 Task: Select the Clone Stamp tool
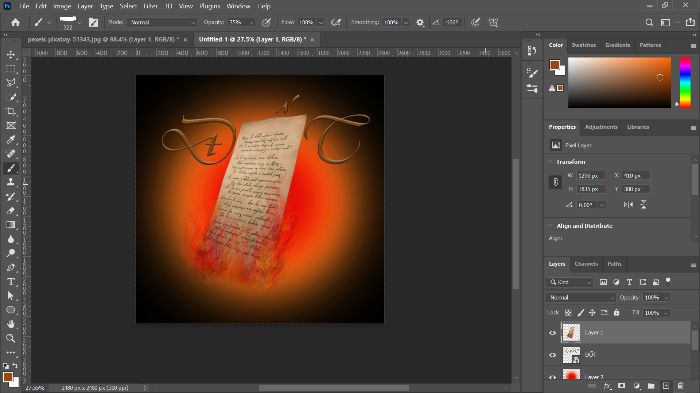point(11,182)
